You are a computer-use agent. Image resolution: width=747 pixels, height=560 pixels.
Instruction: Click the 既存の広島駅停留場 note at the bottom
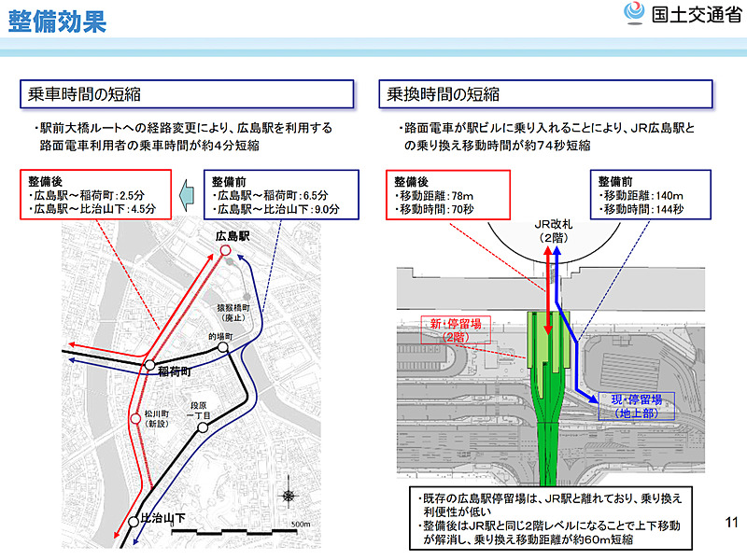[550, 505]
